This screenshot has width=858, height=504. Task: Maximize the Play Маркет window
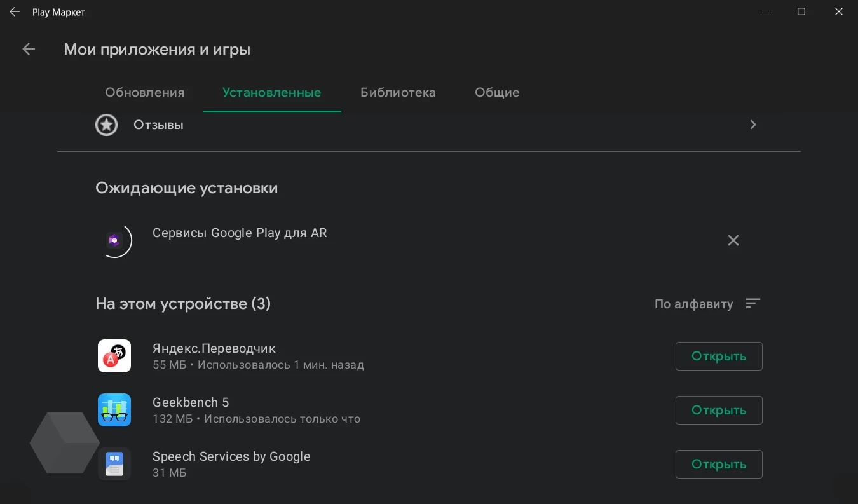coord(801,12)
